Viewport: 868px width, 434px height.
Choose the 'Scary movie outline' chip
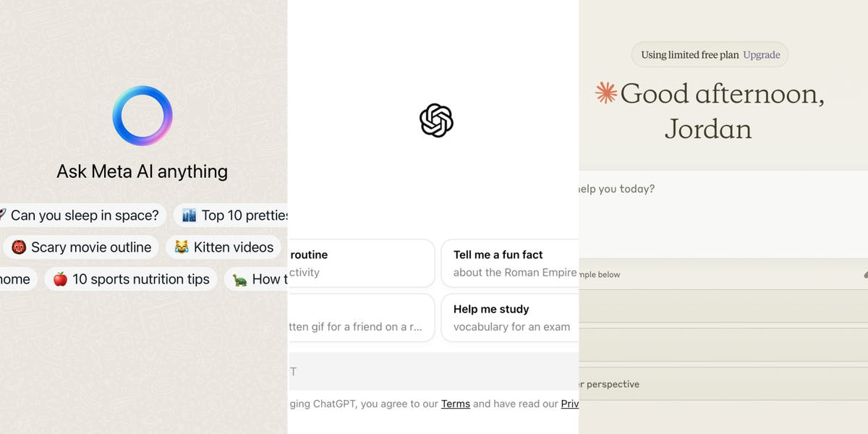click(x=81, y=247)
